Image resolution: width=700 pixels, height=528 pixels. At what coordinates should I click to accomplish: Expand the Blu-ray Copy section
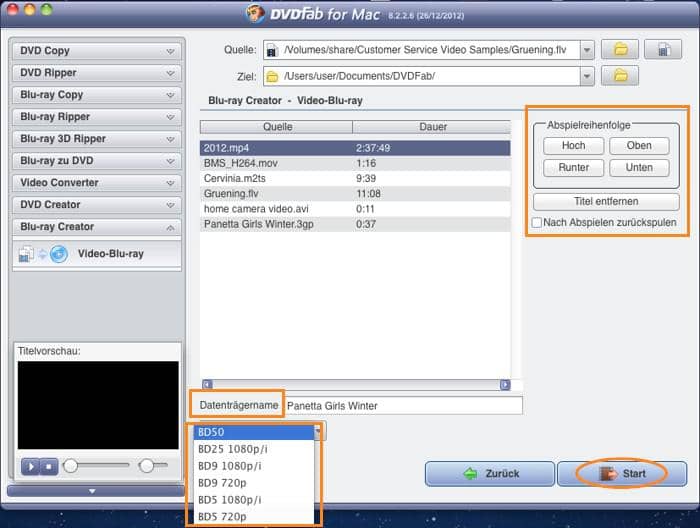tap(97, 95)
